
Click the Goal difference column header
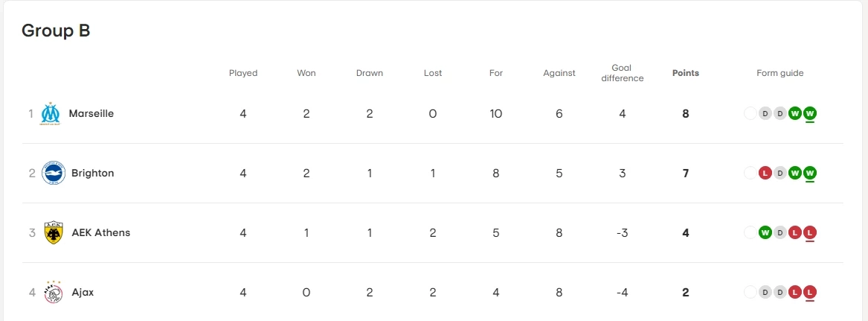[x=622, y=73]
